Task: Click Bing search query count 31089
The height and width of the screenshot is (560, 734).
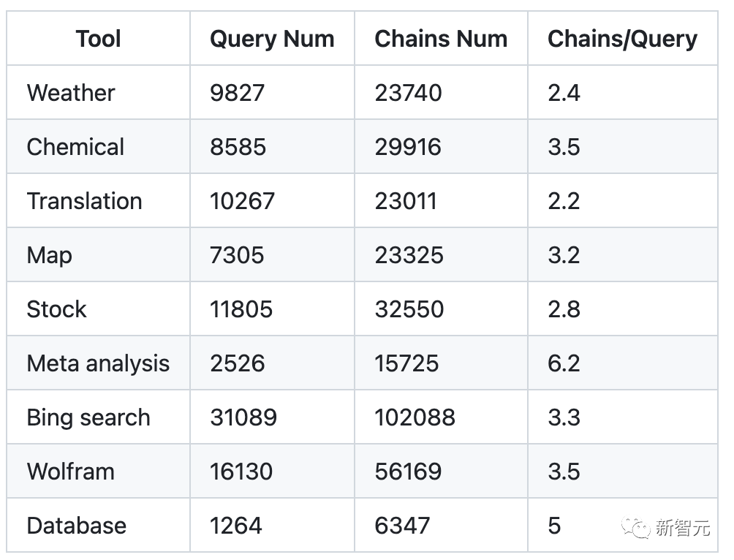Action: point(243,417)
